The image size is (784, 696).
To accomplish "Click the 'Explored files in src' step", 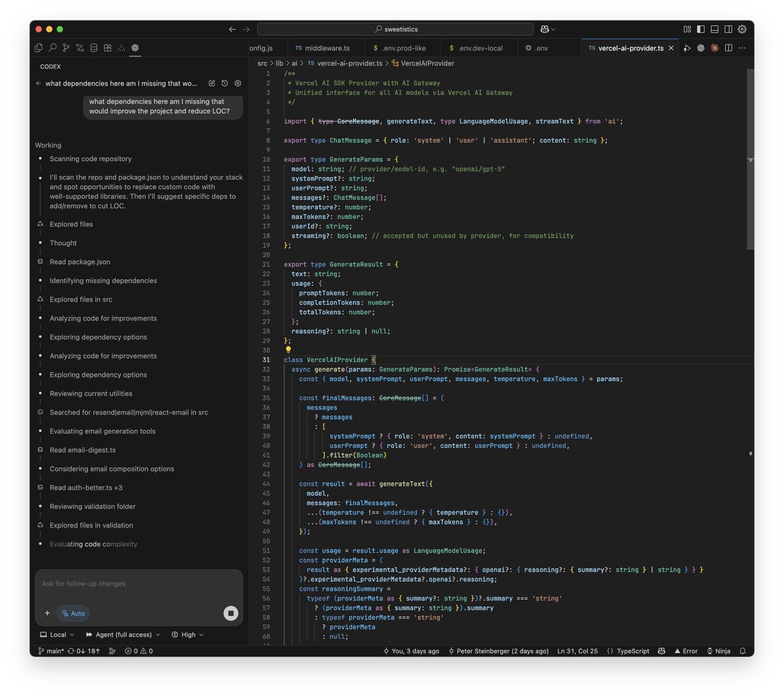I will tap(81, 299).
